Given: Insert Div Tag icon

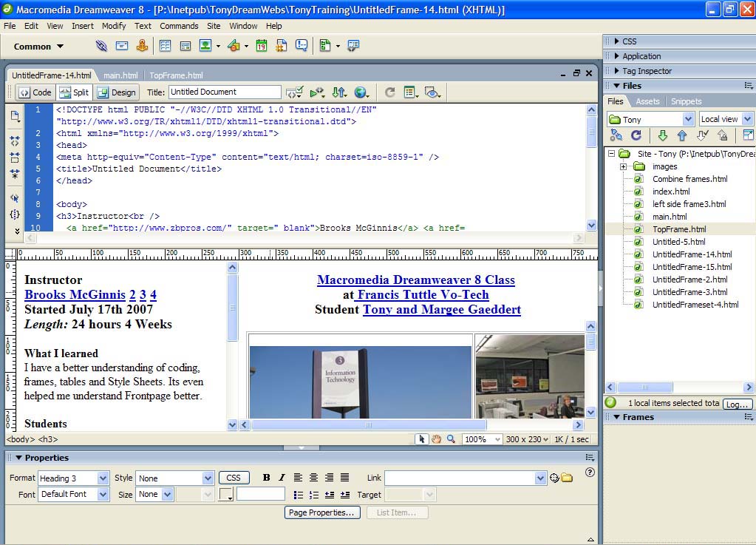Looking at the screenshot, I should point(185,46).
